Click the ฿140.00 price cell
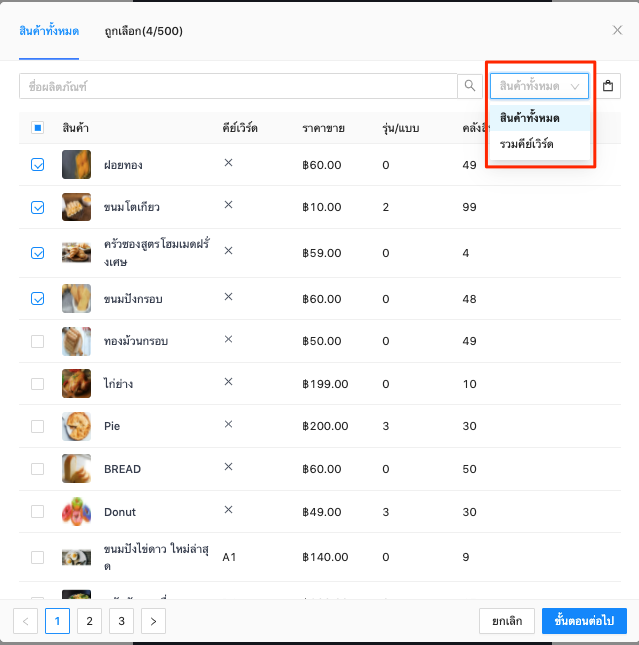Viewport: 639px width, 645px height. (x=325, y=557)
